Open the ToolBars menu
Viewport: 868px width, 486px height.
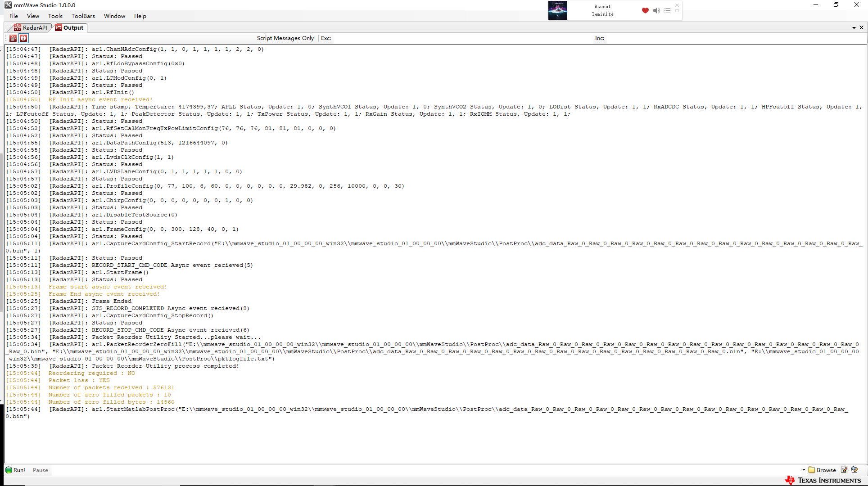point(83,16)
